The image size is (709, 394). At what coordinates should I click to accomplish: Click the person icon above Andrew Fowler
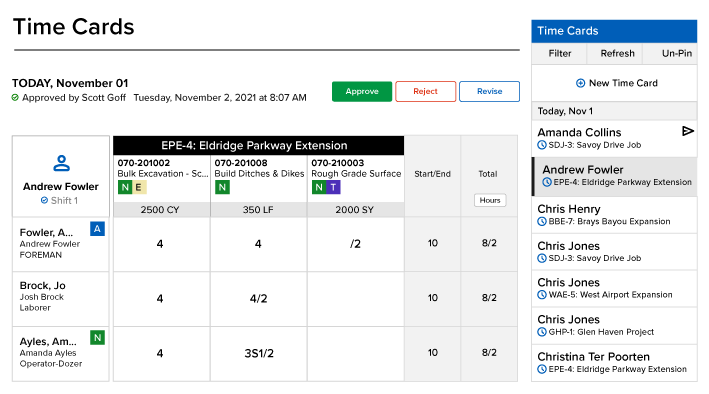tap(61, 163)
